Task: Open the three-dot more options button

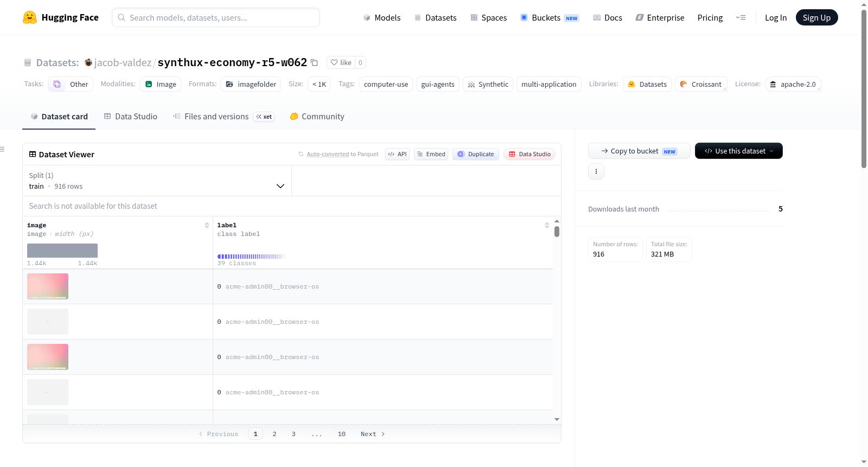Action: click(596, 171)
